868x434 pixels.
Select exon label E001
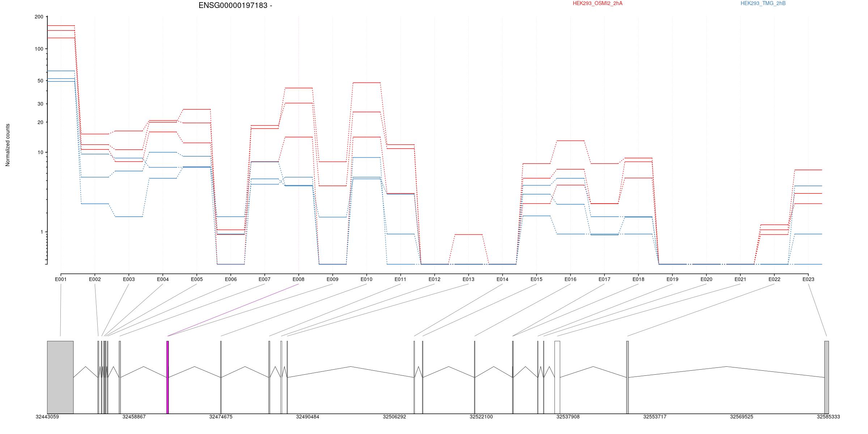(x=61, y=279)
